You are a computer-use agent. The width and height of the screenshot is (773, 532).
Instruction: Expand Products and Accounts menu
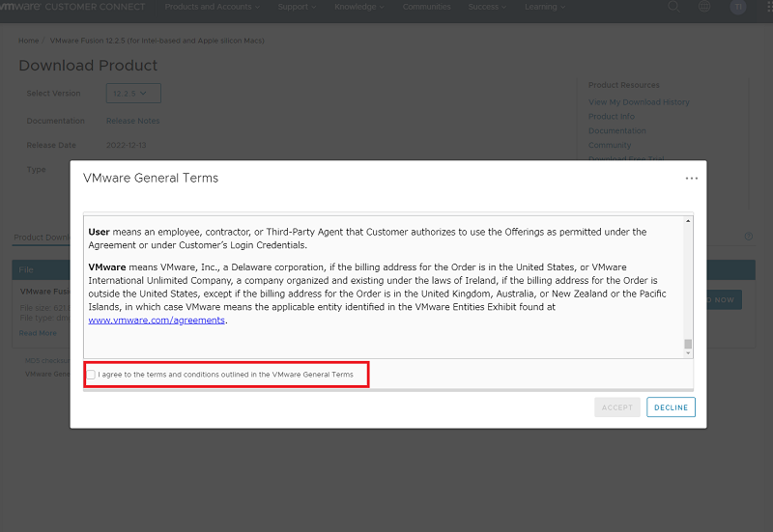(x=212, y=7)
